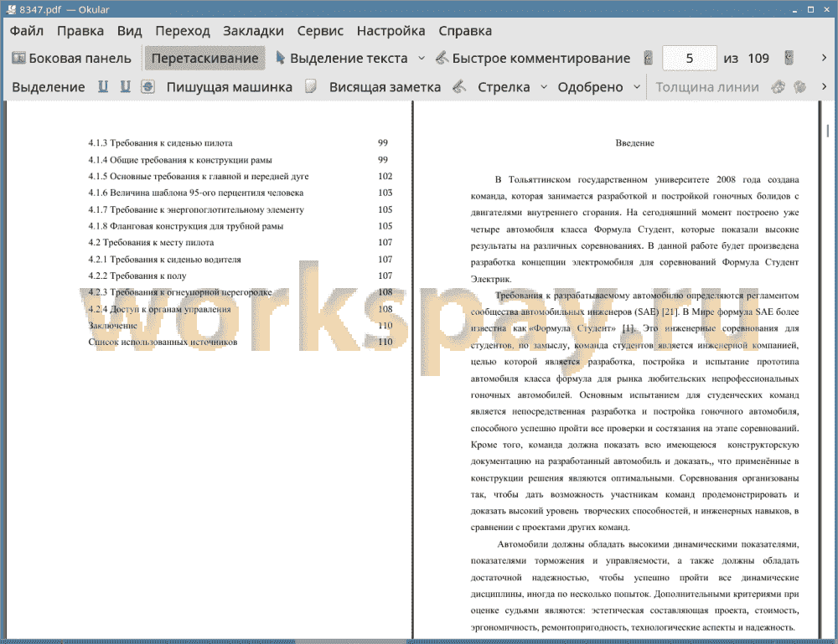The image size is (838, 644).
Task: Click "4.2.1 Требования к сиденью водителя" line
Action: click(x=164, y=260)
